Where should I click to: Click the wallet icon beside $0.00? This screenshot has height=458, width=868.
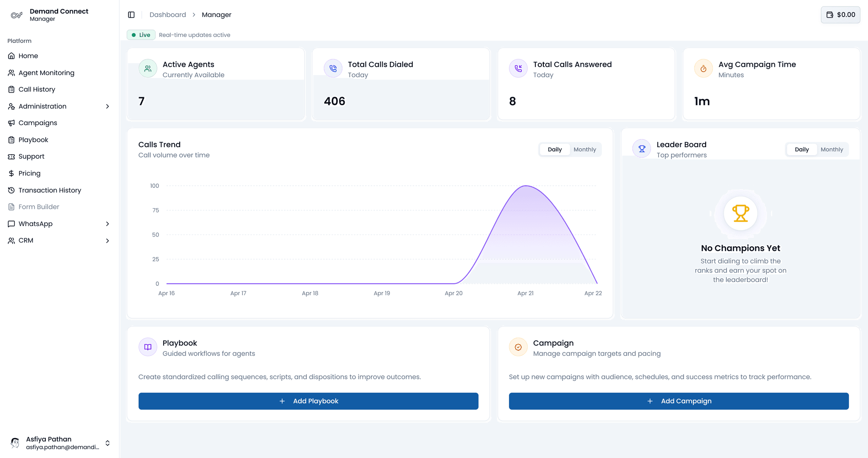(x=830, y=15)
